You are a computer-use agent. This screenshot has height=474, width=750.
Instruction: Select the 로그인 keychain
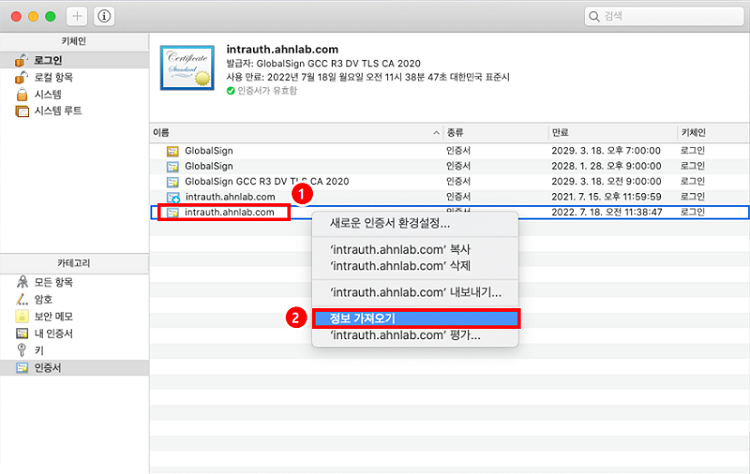(x=74, y=60)
